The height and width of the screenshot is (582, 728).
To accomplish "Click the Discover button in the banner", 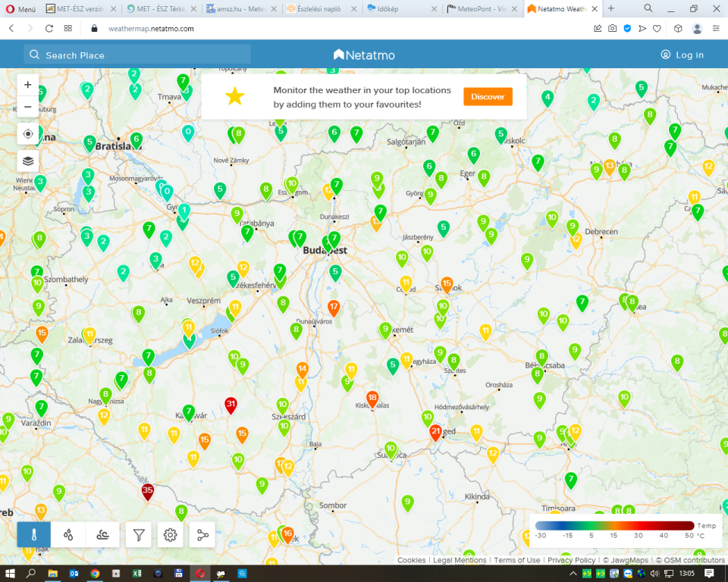I will [488, 97].
